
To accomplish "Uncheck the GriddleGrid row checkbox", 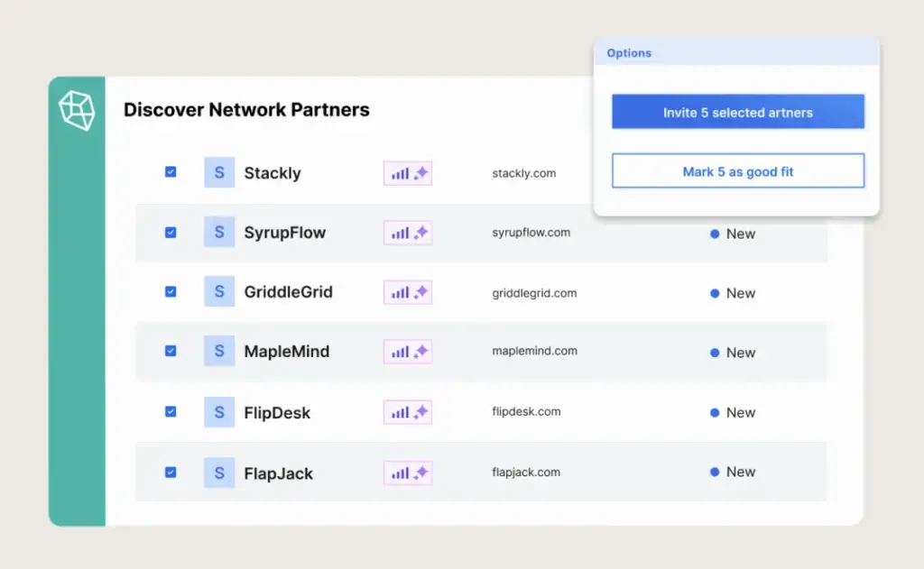I will [171, 291].
